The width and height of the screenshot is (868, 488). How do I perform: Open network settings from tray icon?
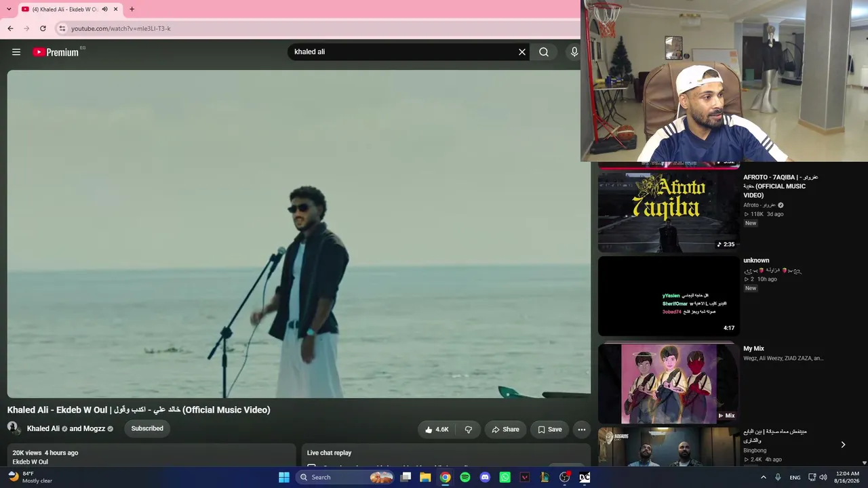pyautogui.click(x=812, y=477)
